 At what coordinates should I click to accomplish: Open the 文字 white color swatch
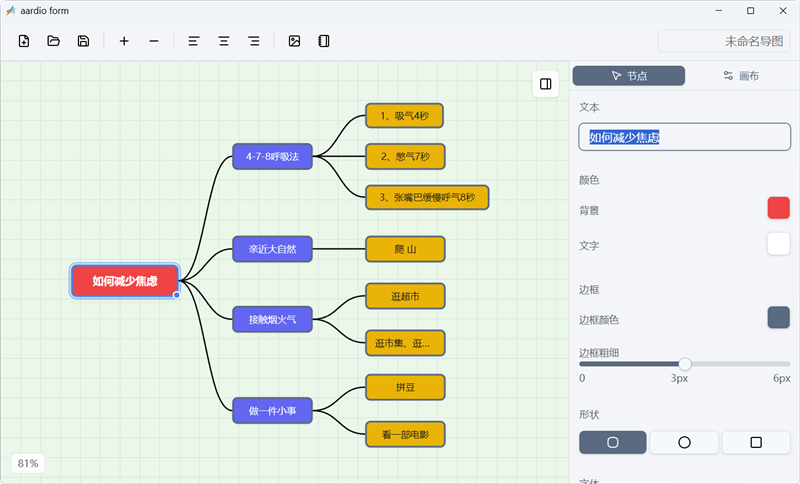click(x=779, y=244)
